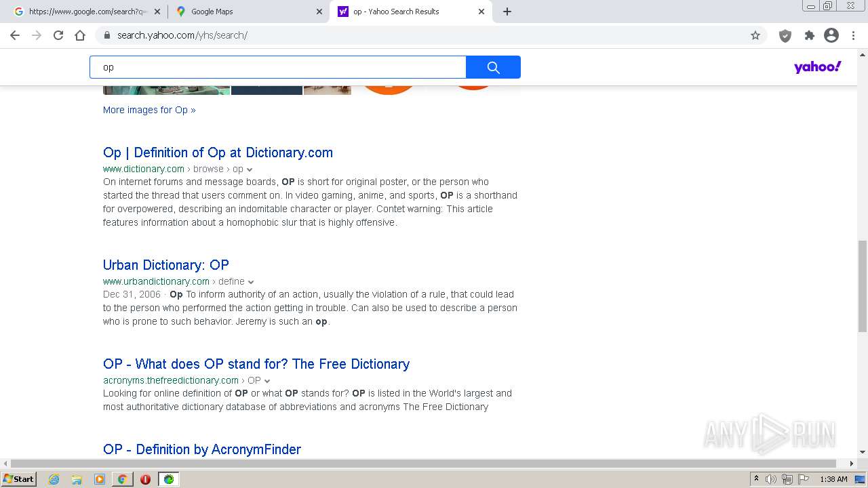This screenshot has height=488, width=868.
Task: Click the scroll up arrow of vertical scrollbar
Action: [x=863, y=54]
